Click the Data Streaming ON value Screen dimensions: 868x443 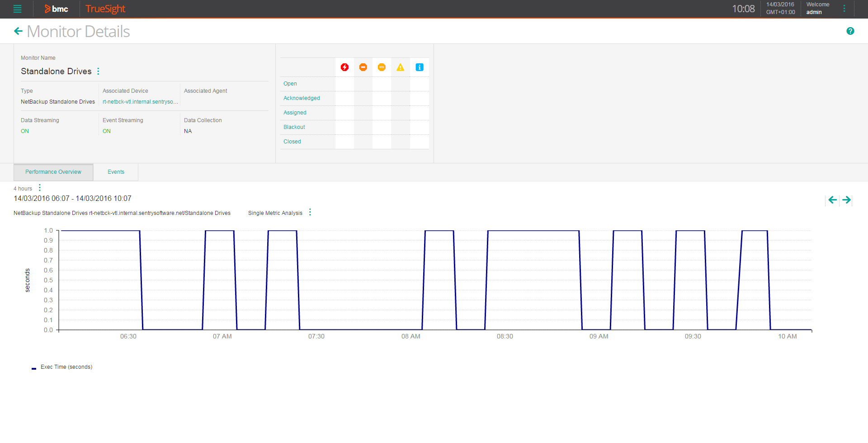(x=25, y=131)
